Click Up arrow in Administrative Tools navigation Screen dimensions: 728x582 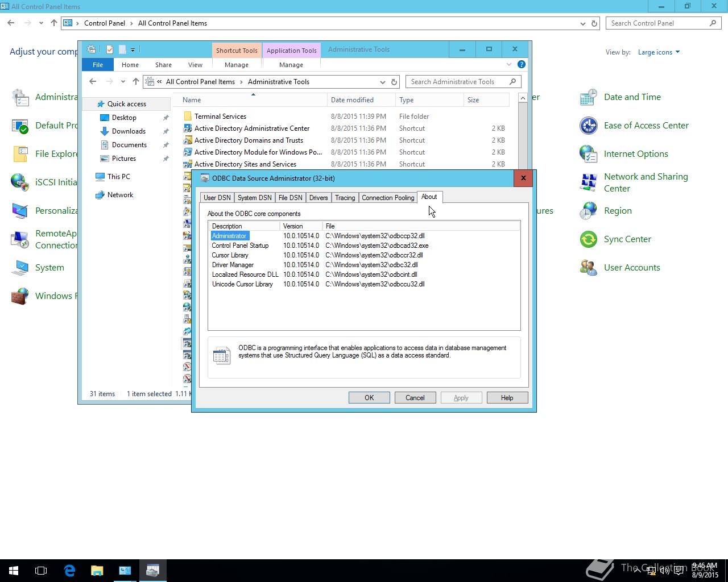(x=135, y=82)
